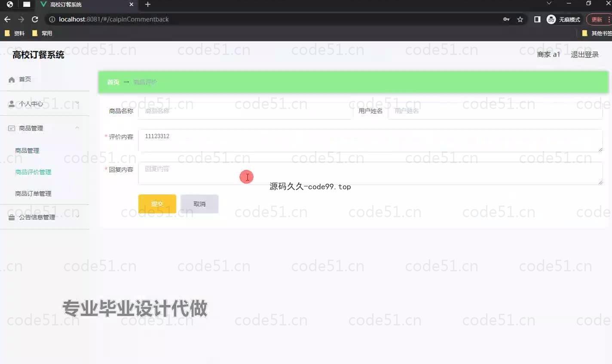Click the 首页 home icon in sidebar
Viewport: 612px width, 364px height.
(x=12, y=79)
